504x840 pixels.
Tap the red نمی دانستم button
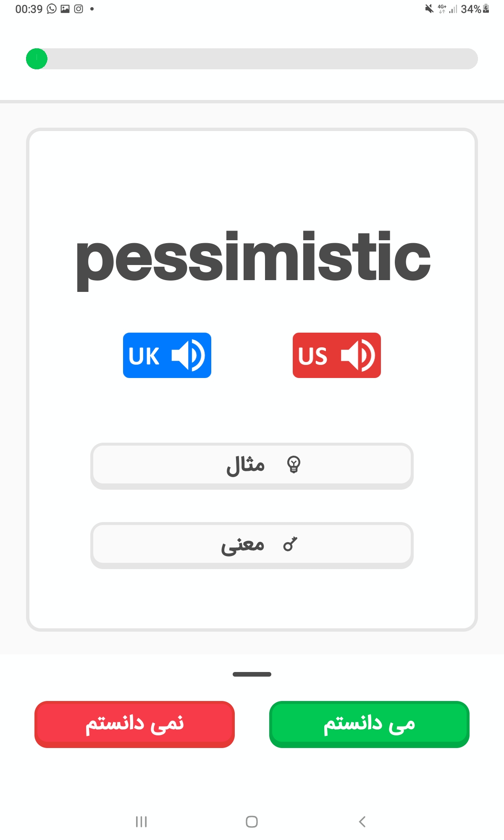134,724
